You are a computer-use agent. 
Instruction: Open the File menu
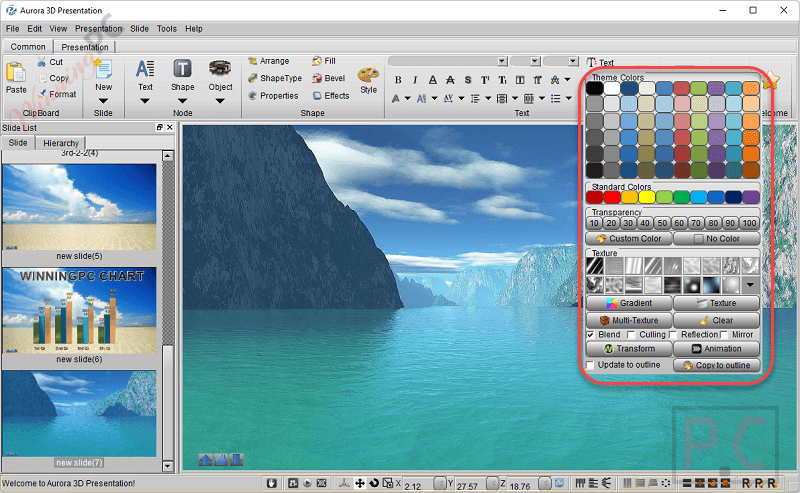pos(12,29)
